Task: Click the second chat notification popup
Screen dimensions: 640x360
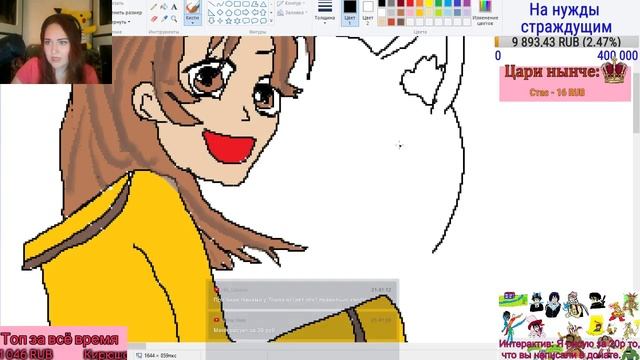Action: click(x=303, y=326)
